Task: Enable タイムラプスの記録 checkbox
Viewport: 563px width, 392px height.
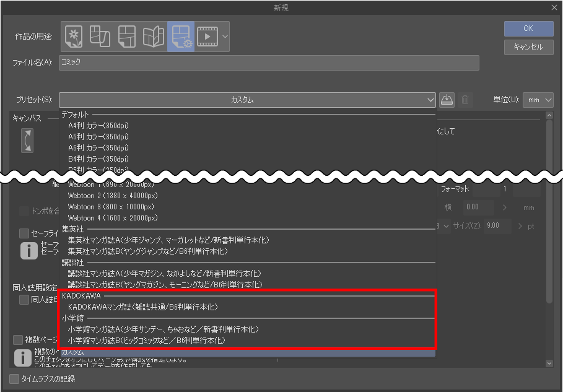Action: tap(14, 379)
